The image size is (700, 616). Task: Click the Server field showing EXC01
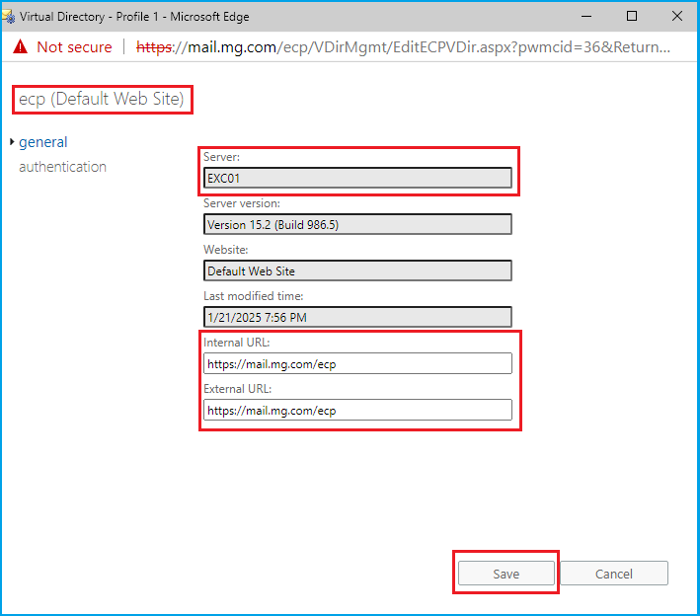click(x=357, y=178)
